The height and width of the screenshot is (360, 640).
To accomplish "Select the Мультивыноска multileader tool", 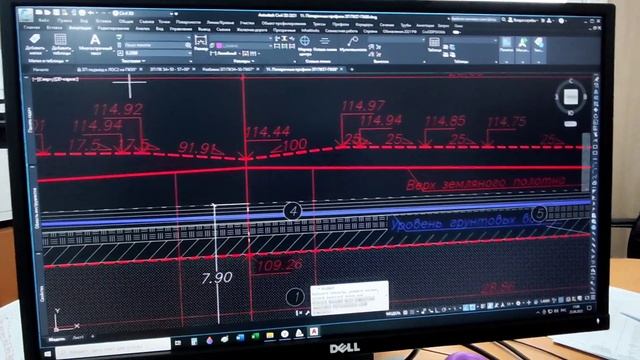I will point(353,44).
